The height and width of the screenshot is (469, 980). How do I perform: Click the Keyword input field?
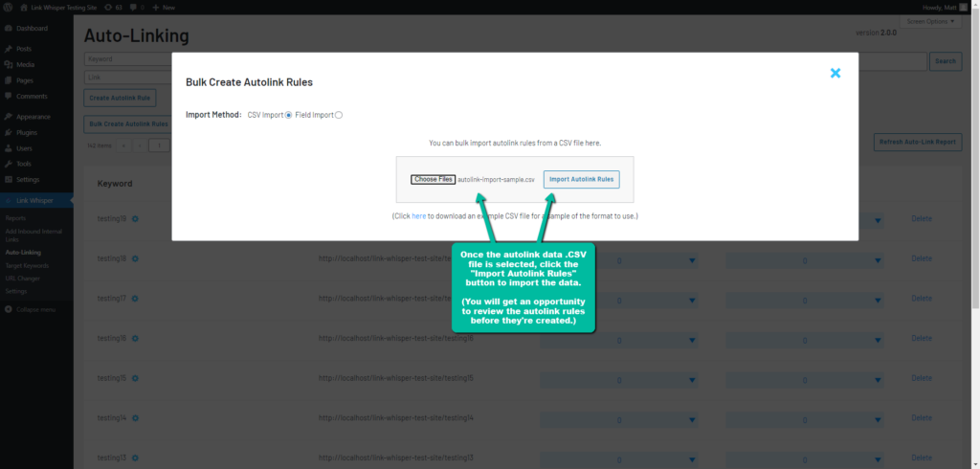coord(128,59)
